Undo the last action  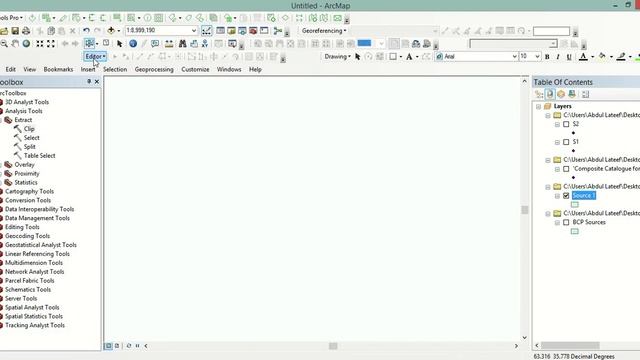(86, 31)
